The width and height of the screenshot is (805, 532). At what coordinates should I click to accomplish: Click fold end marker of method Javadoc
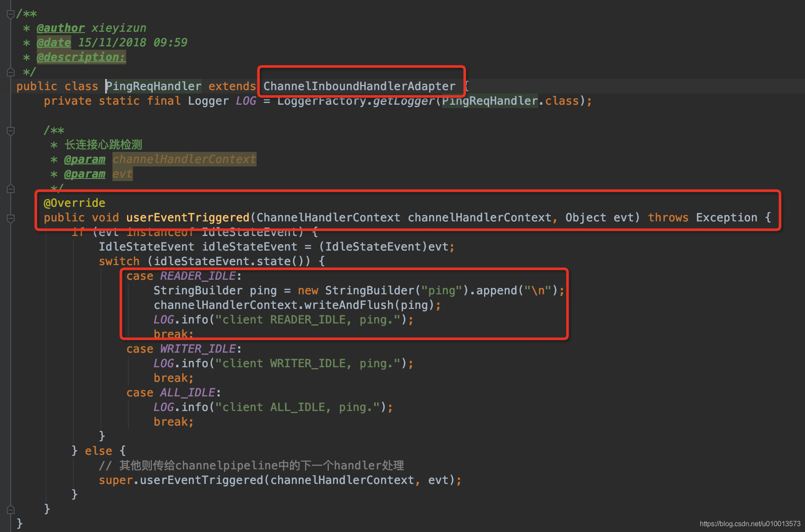(x=11, y=189)
